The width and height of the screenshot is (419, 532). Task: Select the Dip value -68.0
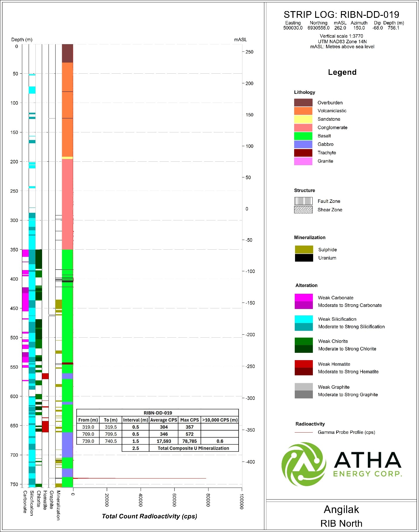click(377, 28)
